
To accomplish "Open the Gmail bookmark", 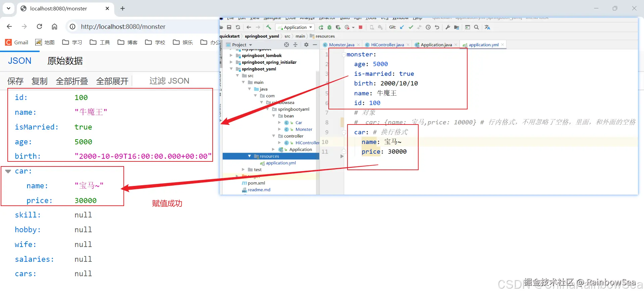I will [x=17, y=42].
